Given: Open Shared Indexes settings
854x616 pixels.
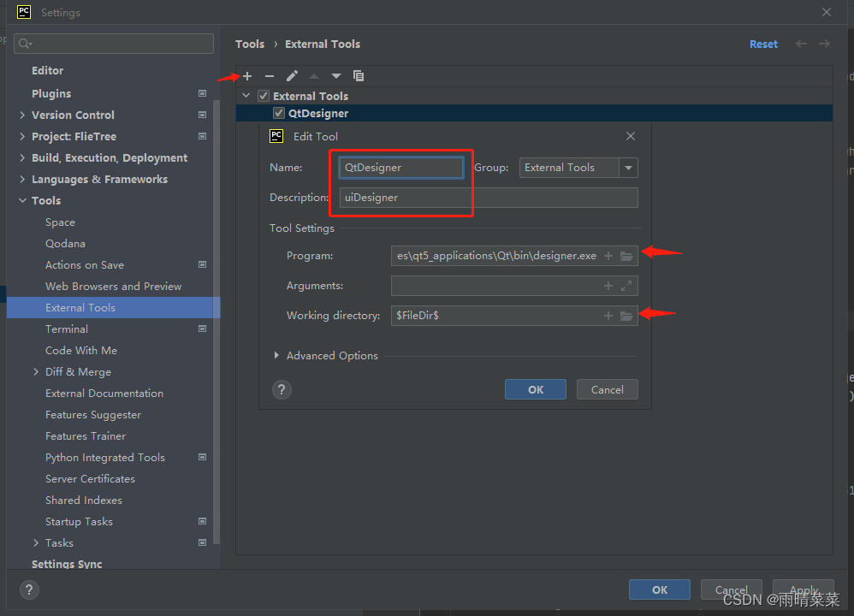Looking at the screenshot, I should (83, 500).
